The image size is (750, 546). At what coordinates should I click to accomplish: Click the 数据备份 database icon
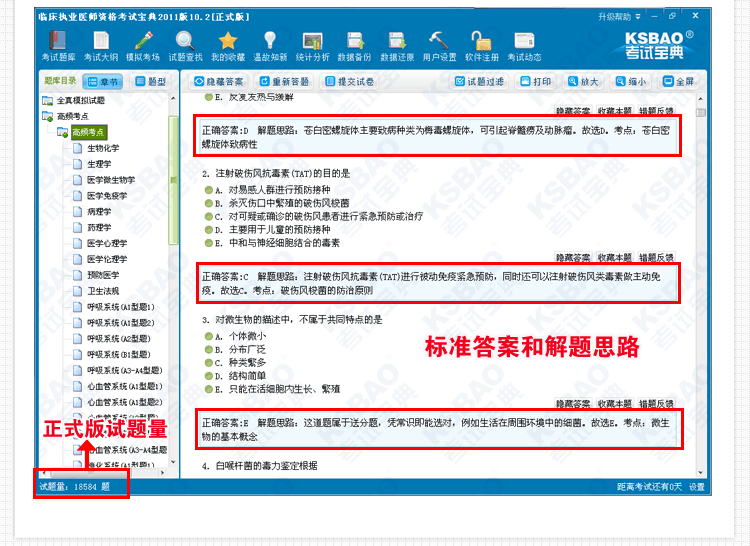pos(355,46)
